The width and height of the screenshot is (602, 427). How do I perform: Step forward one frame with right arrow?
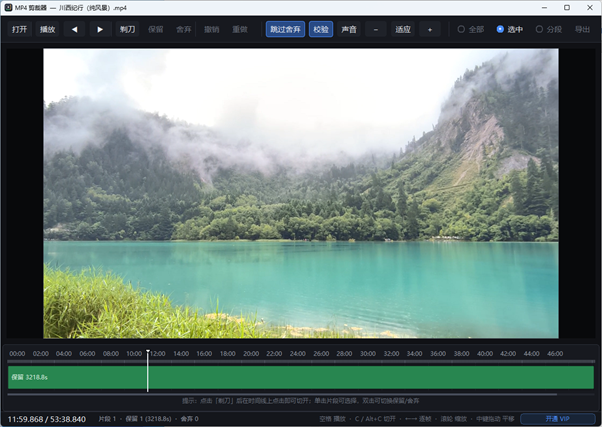tap(100, 29)
